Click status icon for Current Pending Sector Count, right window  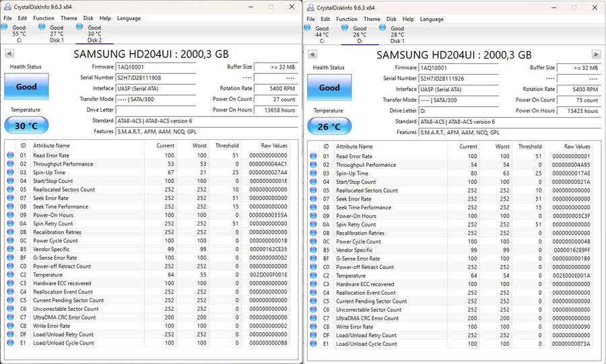pyautogui.click(x=313, y=301)
